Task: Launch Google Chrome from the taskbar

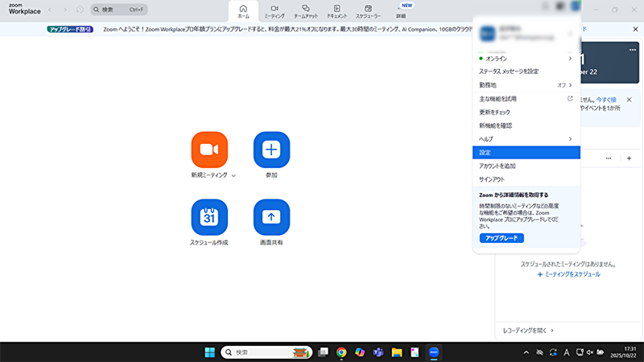Action: [341, 352]
